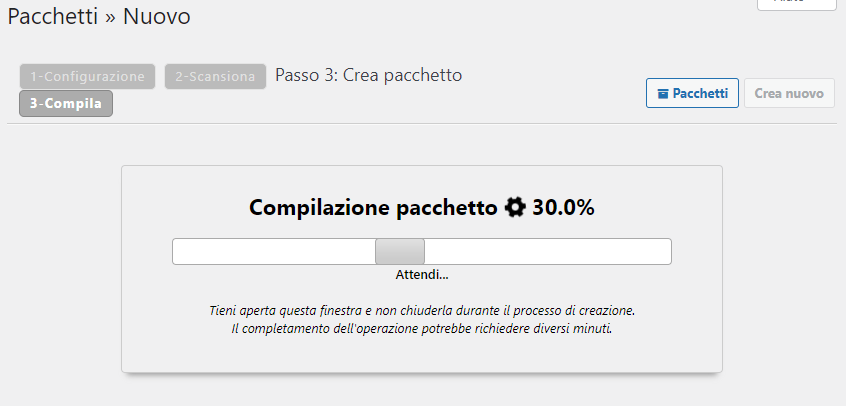
Task: Select the active 3-Compila step
Action: point(66,103)
